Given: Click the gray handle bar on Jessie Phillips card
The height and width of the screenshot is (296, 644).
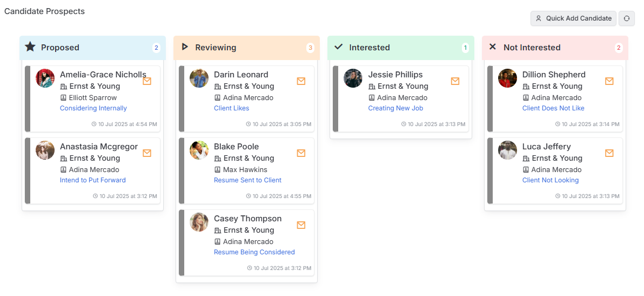Looking at the screenshot, I should coord(336,98).
